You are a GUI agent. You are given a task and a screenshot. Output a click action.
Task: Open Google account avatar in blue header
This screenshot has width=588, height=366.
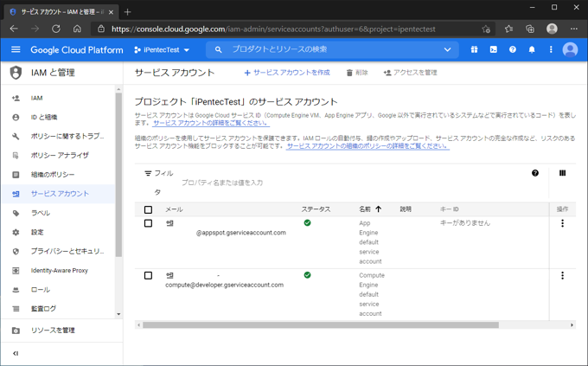pos(570,49)
